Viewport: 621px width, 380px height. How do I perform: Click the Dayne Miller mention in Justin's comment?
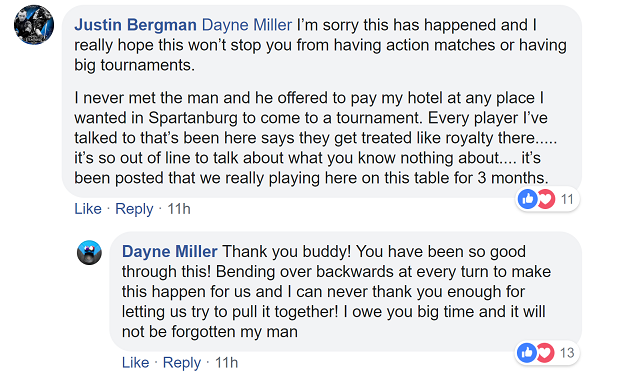247,25
